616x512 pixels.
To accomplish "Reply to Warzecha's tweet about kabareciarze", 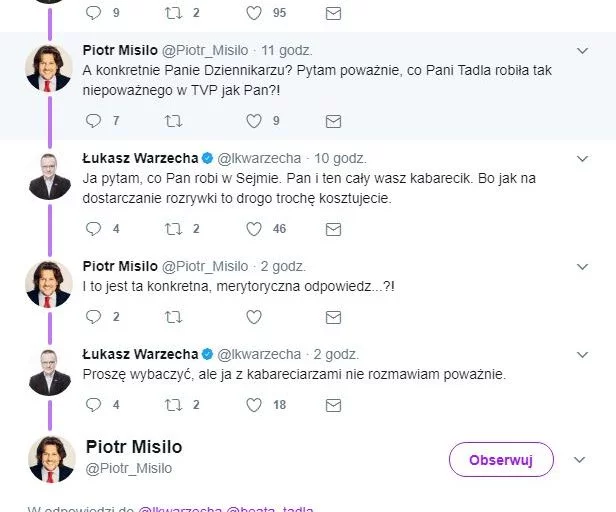I will point(93,405).
